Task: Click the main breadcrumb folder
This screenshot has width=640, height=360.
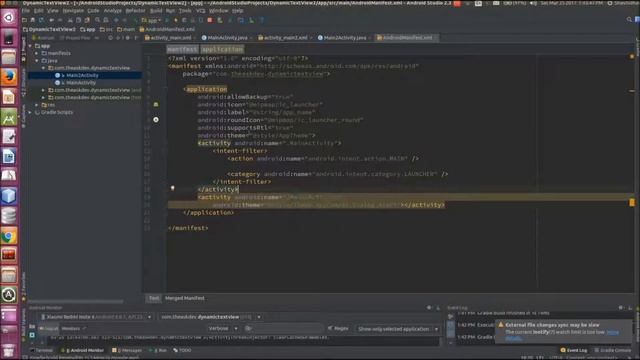Action: [x=126, y=29]
